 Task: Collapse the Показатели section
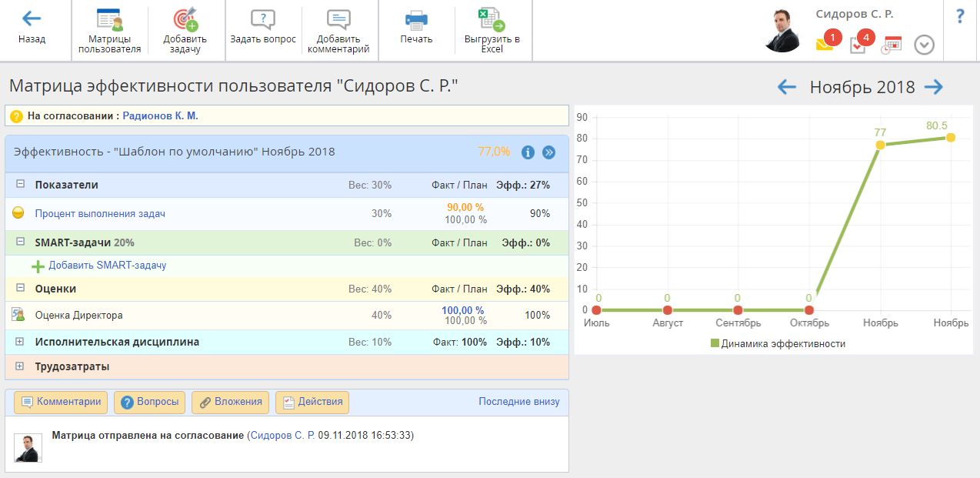tap(21, 185)
